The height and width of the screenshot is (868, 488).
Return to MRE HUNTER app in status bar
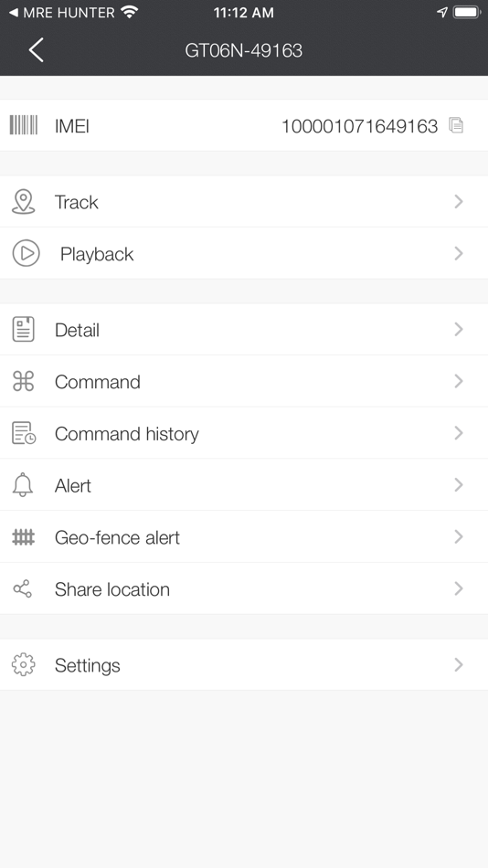(61, 12)
